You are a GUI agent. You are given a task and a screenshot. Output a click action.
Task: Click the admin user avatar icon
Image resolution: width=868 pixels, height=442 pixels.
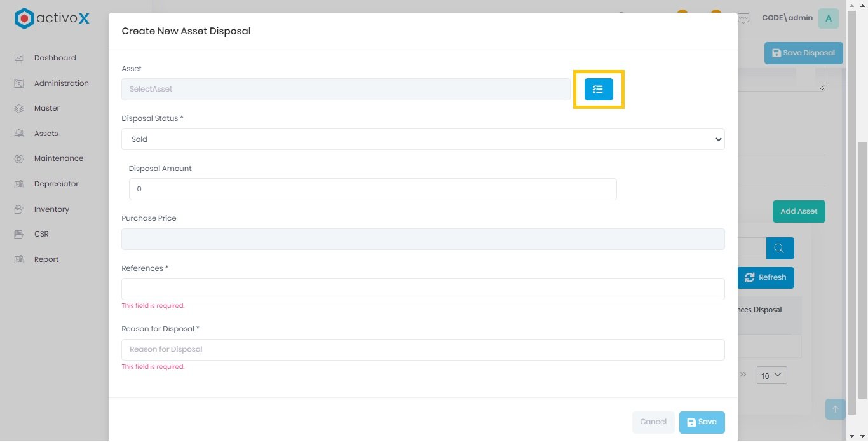coord(828,18)
